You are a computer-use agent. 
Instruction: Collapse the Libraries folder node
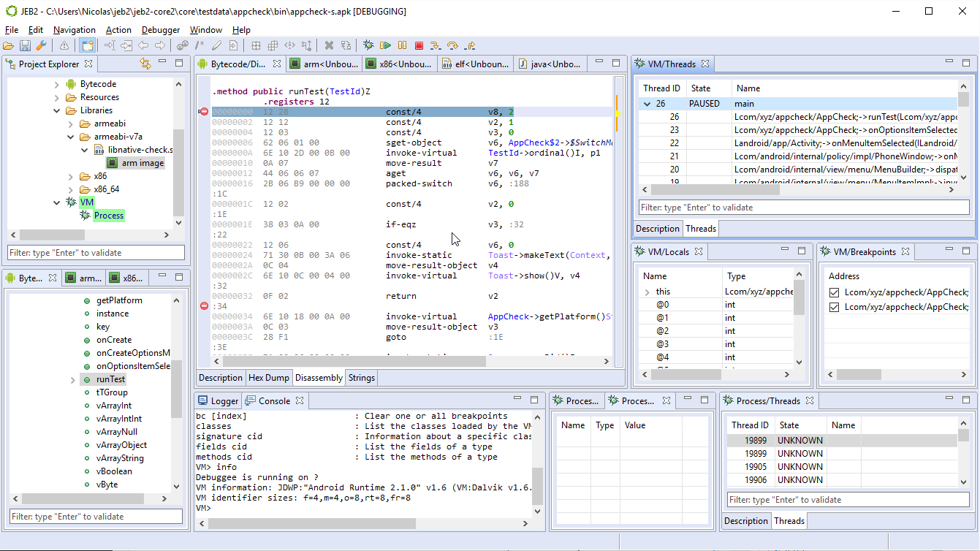tap(57, 111)
